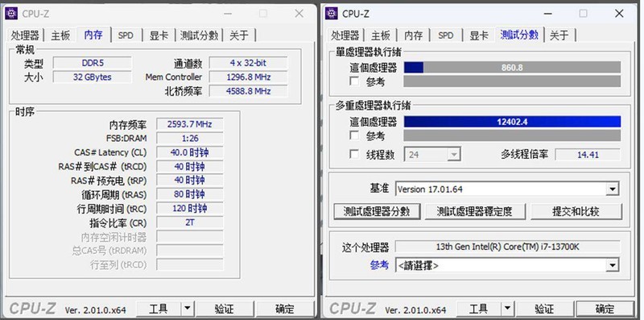Click processor name field i7-13700K
The height and width of the screenshot is (320, 644).
click(x=508, y=247)
